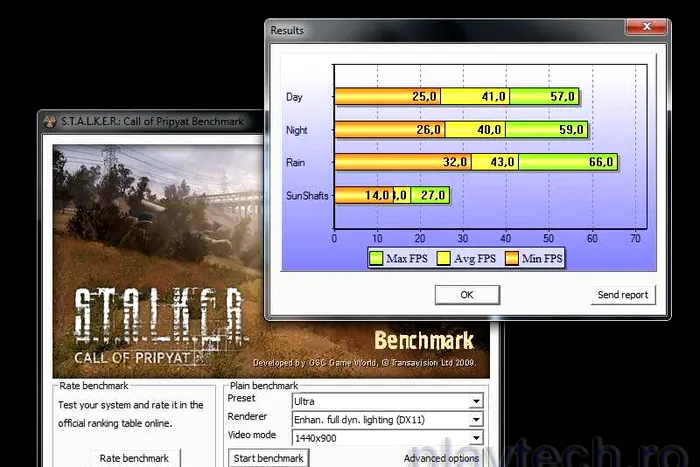This screenshot has width=700, height=467.
Task: Click the Rain avg FPS value 43,0
Action: 502,162
